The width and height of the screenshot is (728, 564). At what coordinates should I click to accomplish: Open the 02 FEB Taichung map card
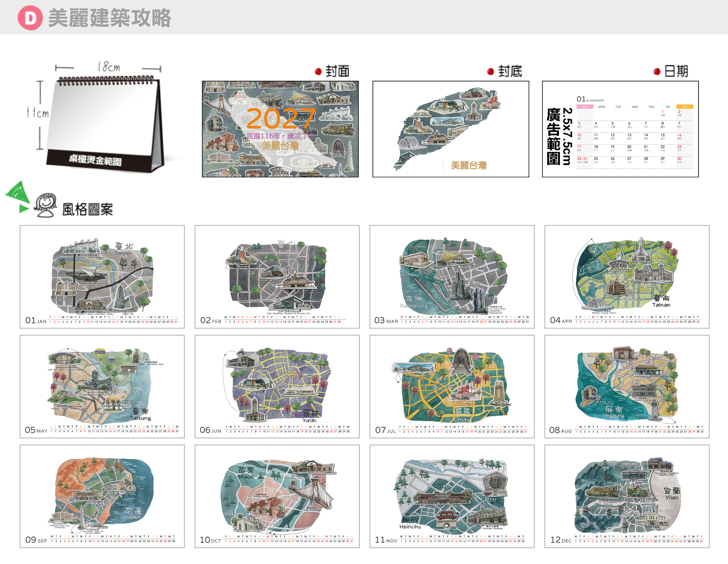click(277, 277)
